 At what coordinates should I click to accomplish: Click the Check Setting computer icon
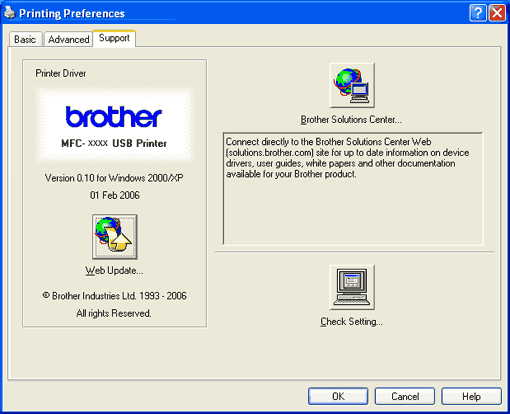pyautogui.click(x=352, y=287)
